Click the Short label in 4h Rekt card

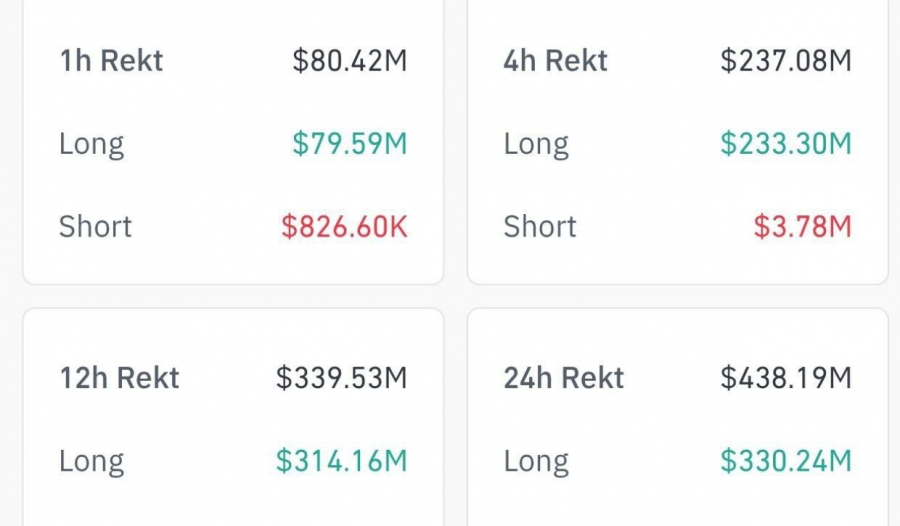[x=540, y=226]
